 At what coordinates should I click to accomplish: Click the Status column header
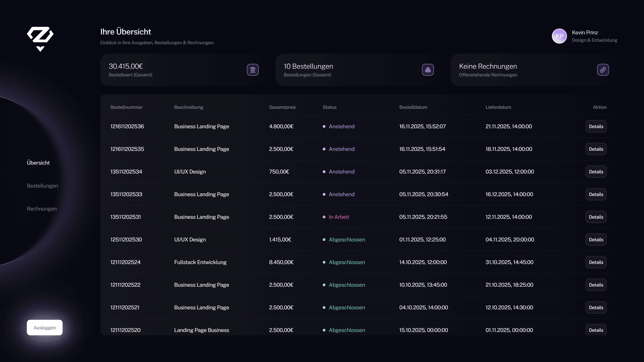[x=329, y=107]
